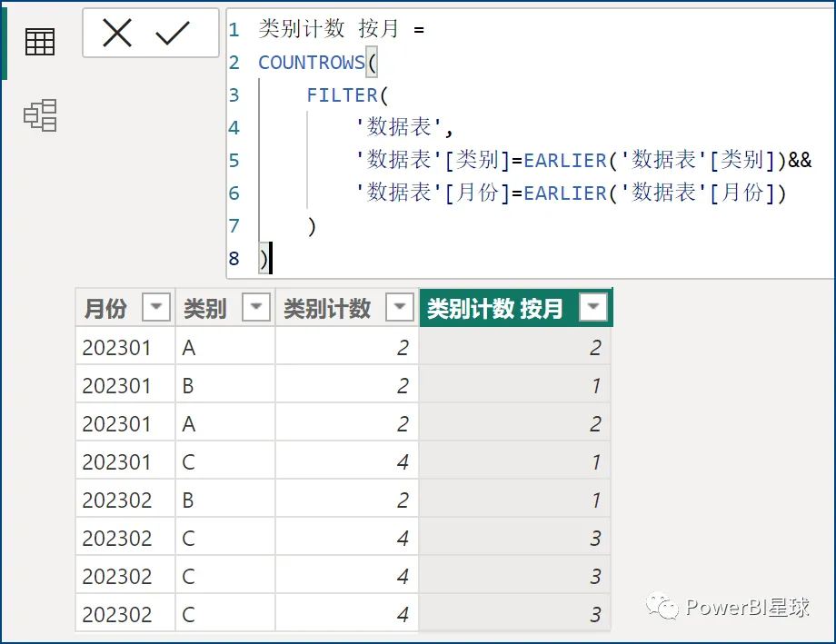The image size is (836, 644).
Task: Open the Data table view icon
Action: point(40,42)
